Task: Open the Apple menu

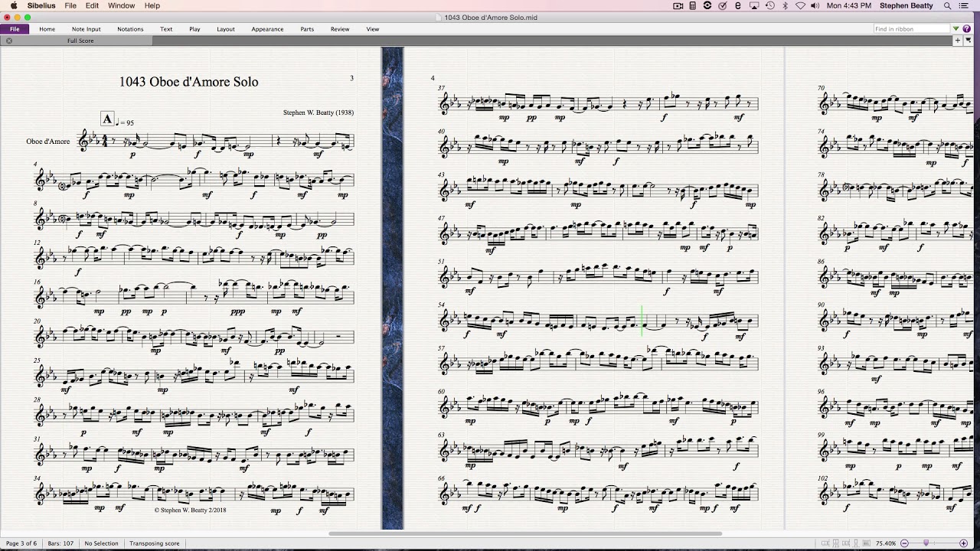Action: (x=14, y=5)
